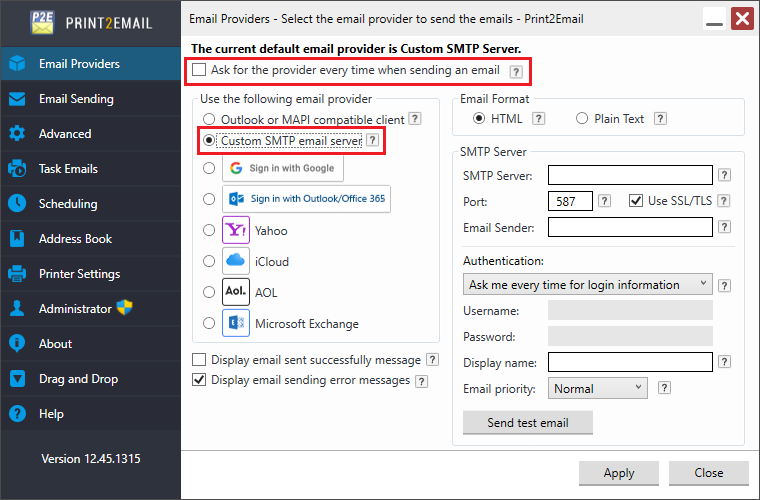Click help icon next to SMTP Server field
760x500 pixels.
725,175
